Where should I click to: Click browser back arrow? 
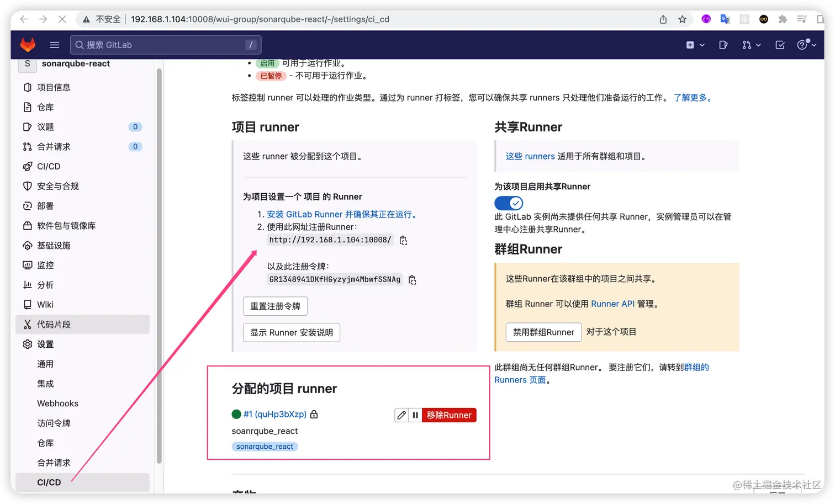point(24,19)
